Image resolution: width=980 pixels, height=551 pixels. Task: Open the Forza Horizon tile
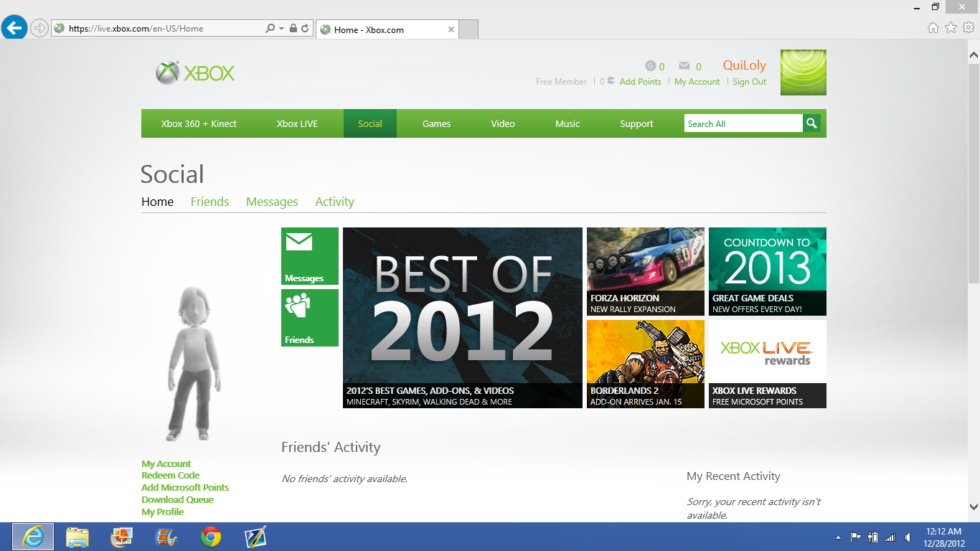[646, 271]
